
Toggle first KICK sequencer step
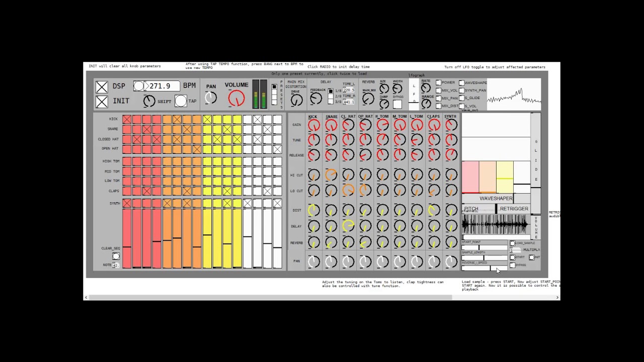click(126, 120)
